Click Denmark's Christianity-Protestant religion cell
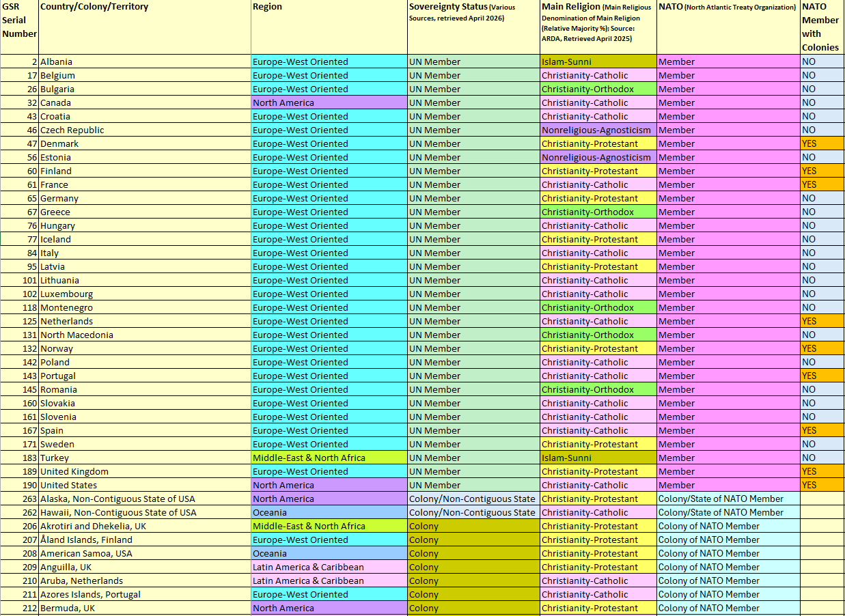This screenshot has height=616, width=845. [598, 143]
